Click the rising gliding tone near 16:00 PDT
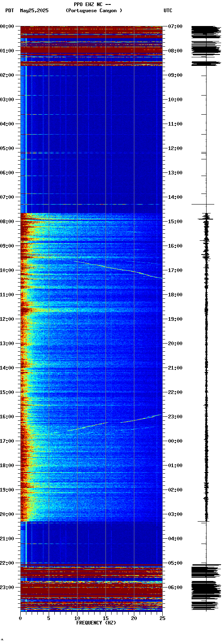 [114, 422]
